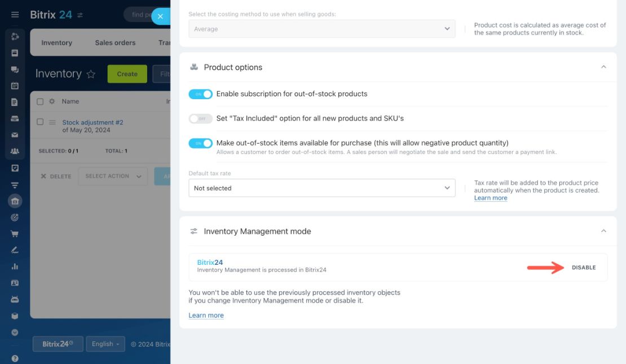626x364 pixels.
Task: Open the costing method Average dropdown
Action: 322,29
